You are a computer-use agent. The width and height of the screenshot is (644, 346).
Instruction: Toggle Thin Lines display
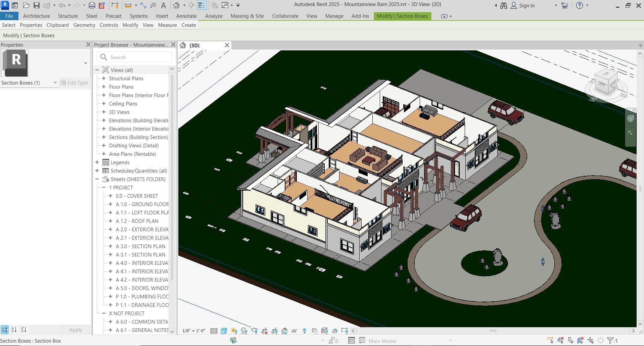pyautogui.click(x=201, y=5)
